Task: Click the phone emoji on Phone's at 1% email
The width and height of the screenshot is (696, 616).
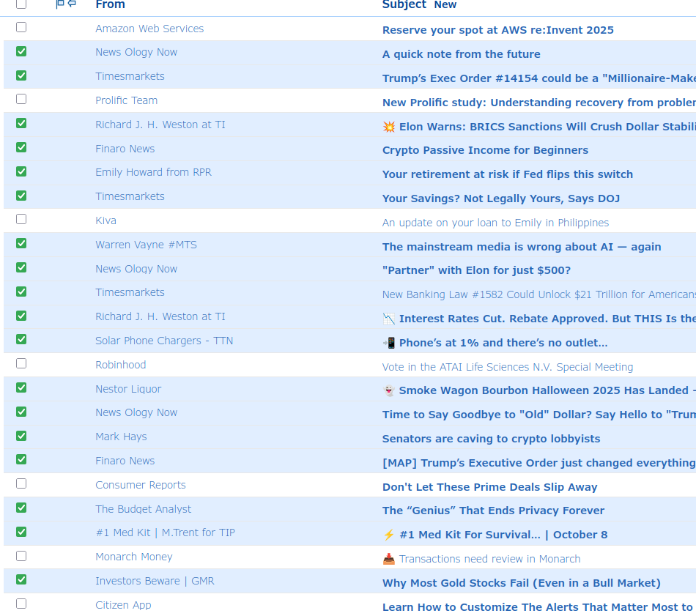Action: [389, 343]
